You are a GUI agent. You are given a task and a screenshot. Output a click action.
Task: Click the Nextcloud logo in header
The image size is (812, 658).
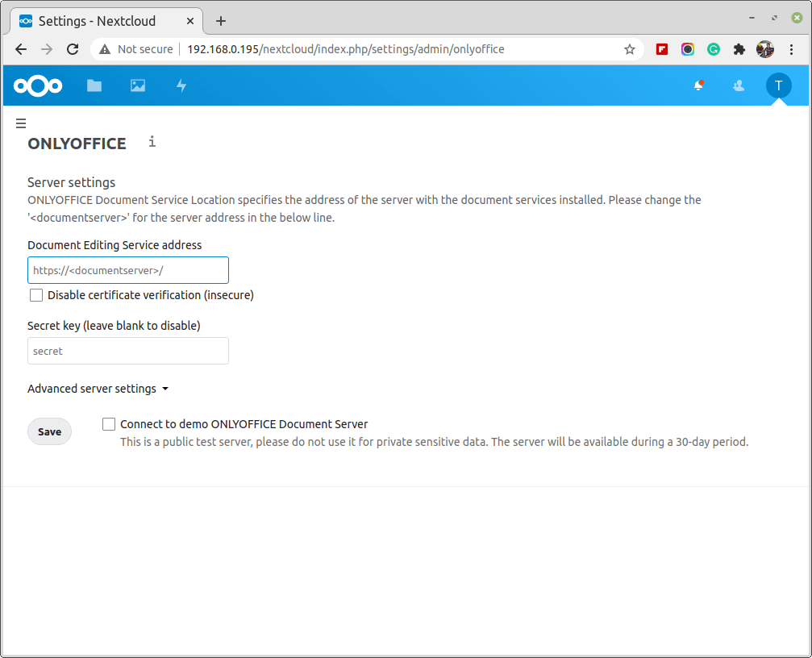point(38,85)
